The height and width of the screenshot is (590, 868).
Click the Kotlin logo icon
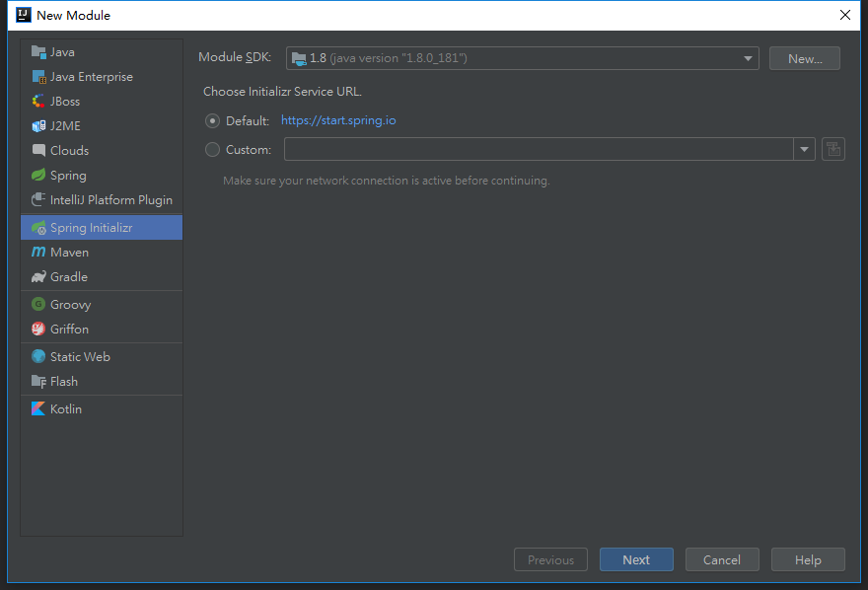coord(38,409)
